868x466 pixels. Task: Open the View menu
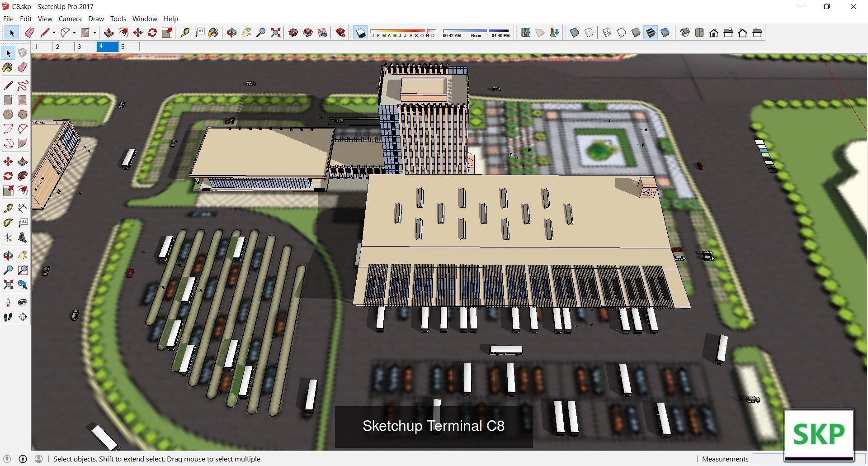45,19
